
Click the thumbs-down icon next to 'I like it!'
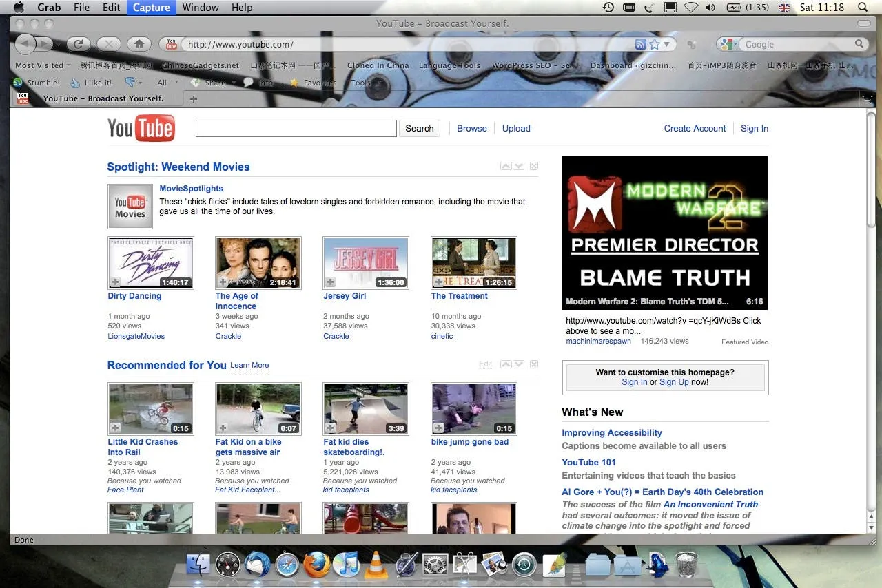pyautogui.click(x=130, y=83)
